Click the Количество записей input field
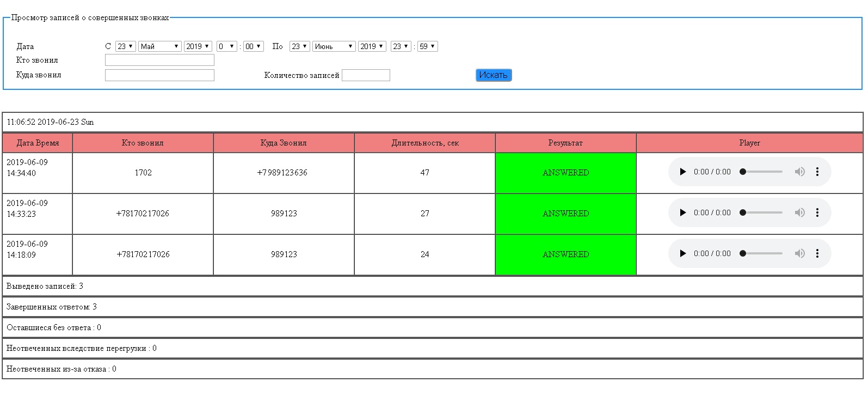Screen dimensions: 868x395 [x=366, y=75]
